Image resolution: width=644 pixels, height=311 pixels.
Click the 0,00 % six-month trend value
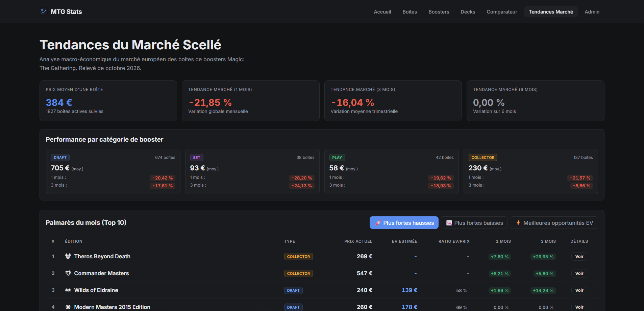[489, 102]
